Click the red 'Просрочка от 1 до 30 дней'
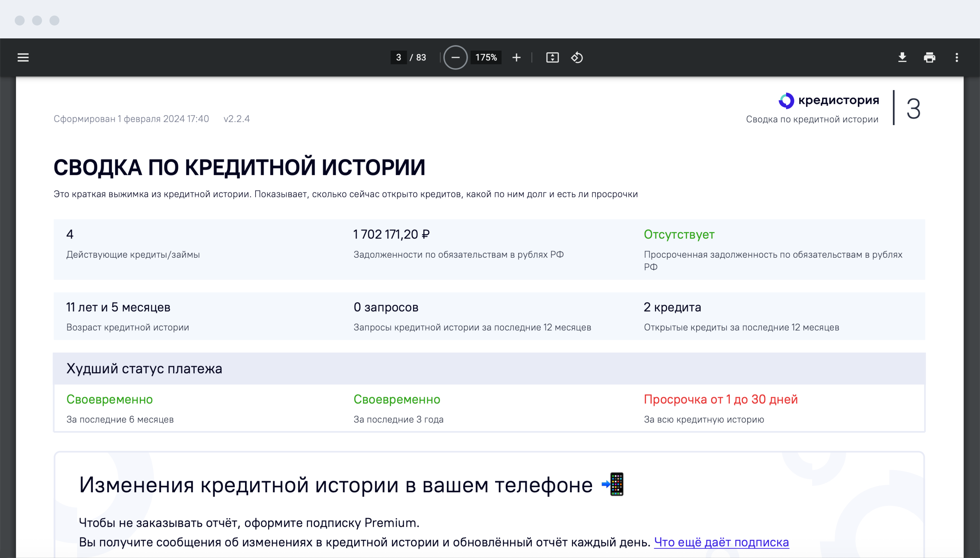The height and width of the screenshot is (558, 980). (720, 399)
